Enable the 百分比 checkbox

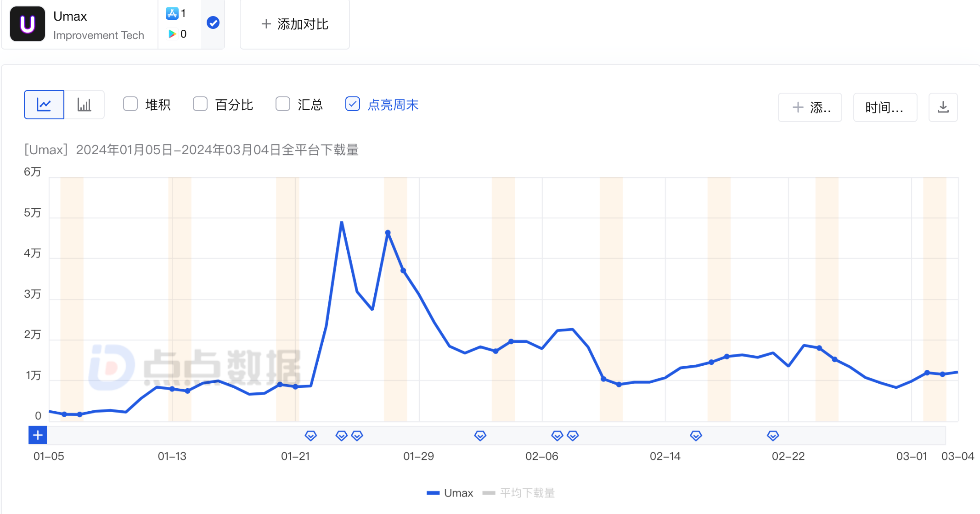(200, 104)
